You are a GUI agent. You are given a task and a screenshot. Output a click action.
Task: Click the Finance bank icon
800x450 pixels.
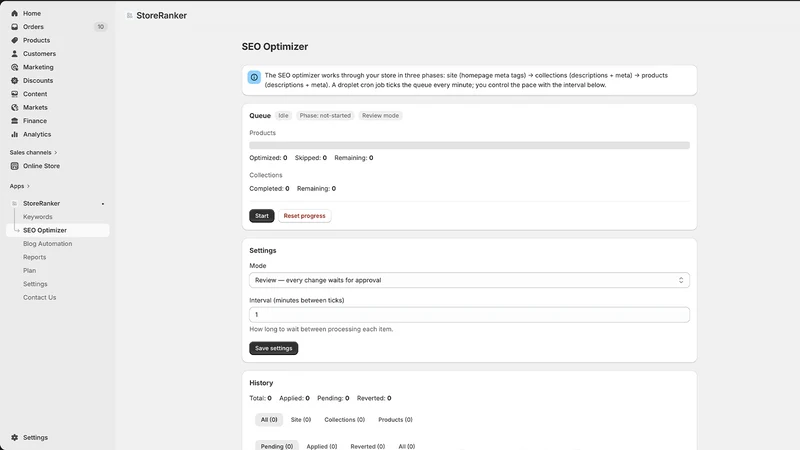(14, 121)
